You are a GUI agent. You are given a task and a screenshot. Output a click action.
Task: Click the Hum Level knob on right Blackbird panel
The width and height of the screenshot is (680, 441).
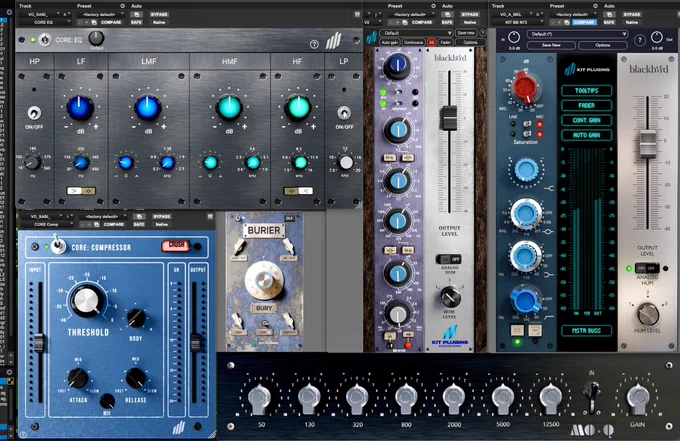click(648, 314)
